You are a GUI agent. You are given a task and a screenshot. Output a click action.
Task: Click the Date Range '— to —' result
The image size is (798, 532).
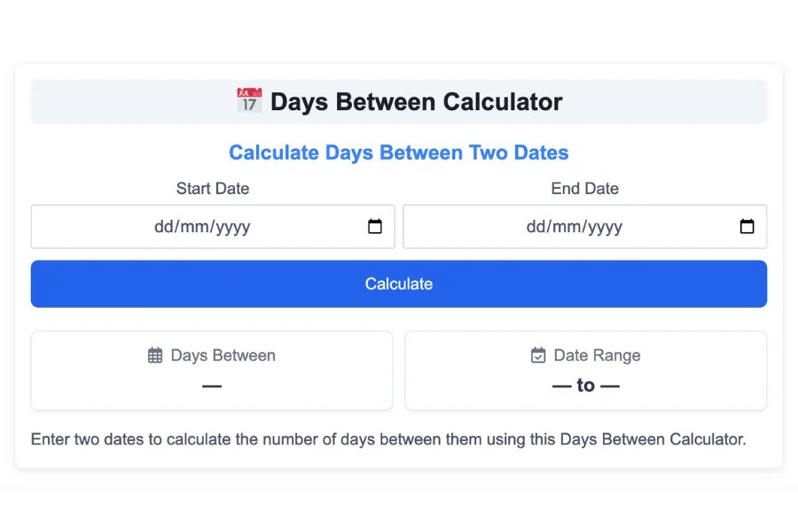pos(585,386)
